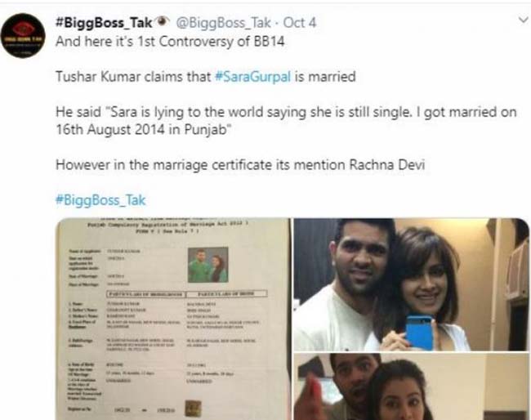The width and height of the screenshot is (531, 420).
Task: Follow the #SaraGurpal hashtag
Action: coord(253,77)
